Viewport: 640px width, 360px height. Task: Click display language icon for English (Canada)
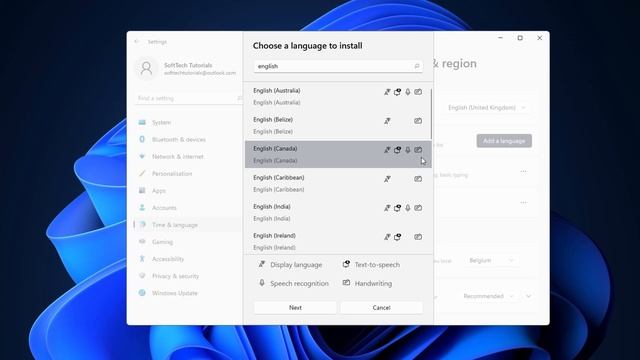[387, 150]
